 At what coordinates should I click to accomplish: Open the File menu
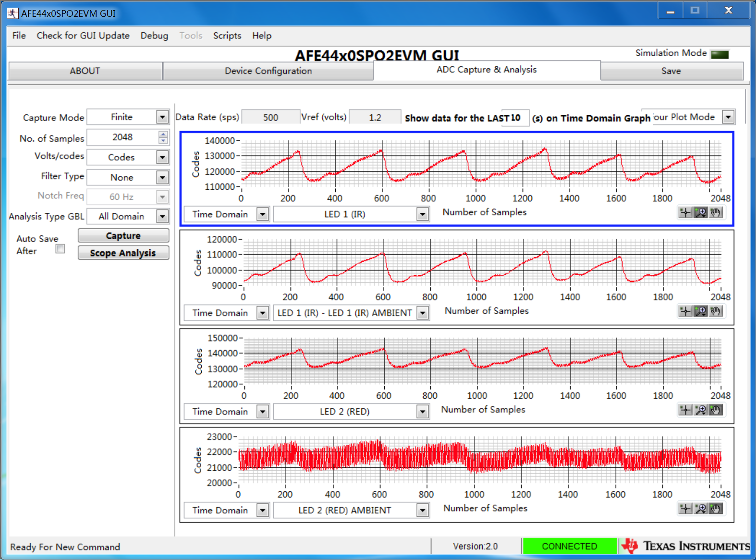point(19,36)
